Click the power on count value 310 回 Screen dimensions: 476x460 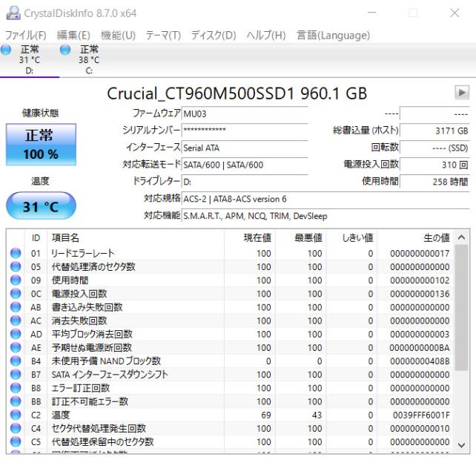pos(434,165)
